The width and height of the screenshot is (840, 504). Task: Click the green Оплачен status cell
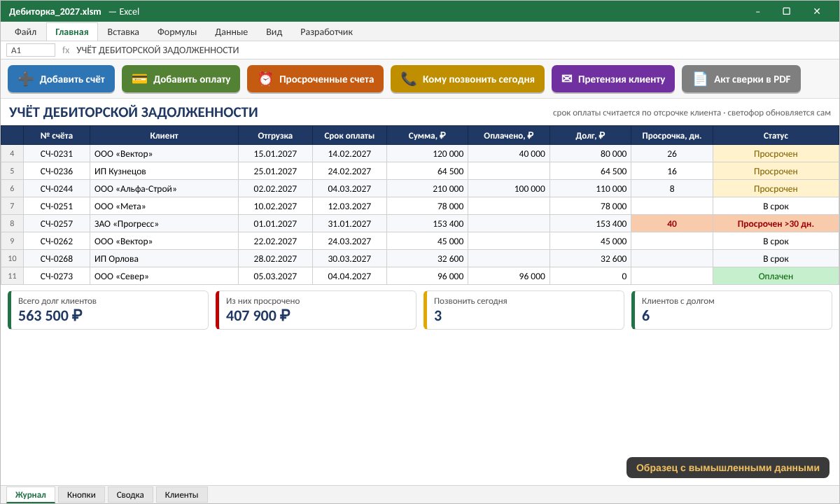(776, 276)
